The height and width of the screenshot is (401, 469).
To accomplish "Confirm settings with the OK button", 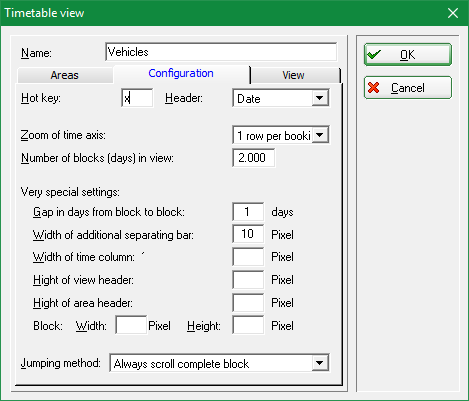I will coord(408,54).
